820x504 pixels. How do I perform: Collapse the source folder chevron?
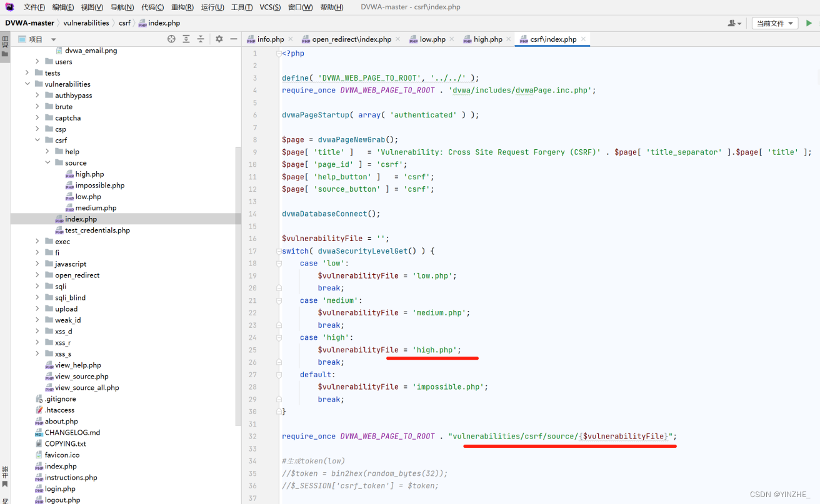click(x=47, y=163)
